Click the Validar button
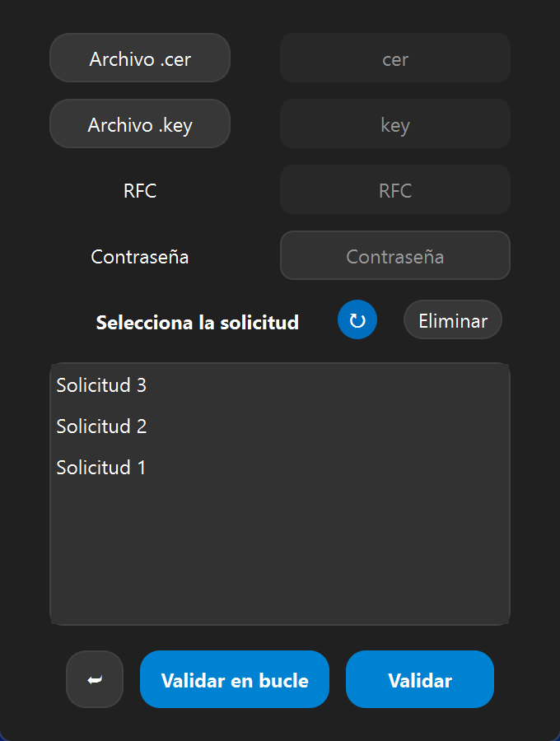This screenshot has height=741, width=560. click(419, 679)
